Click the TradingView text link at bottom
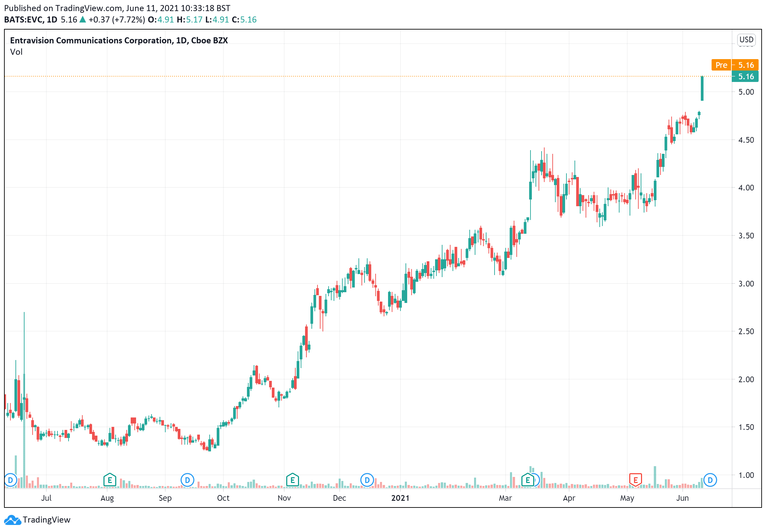The width and height of the screenshot is (766, 532). [47, 520]
